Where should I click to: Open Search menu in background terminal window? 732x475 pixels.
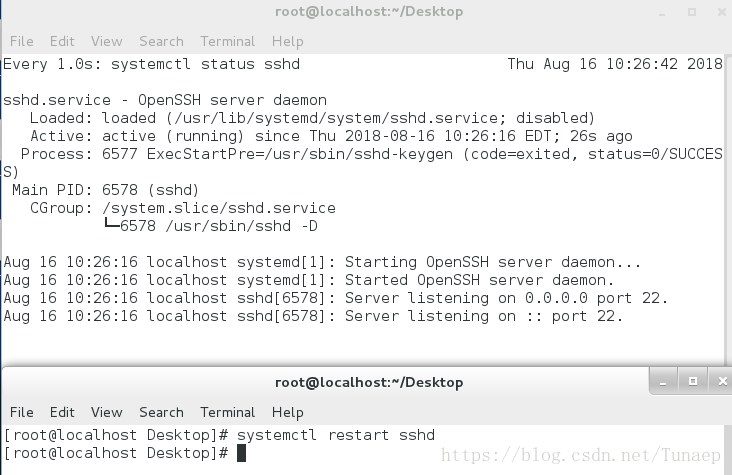tap(161, 42)
